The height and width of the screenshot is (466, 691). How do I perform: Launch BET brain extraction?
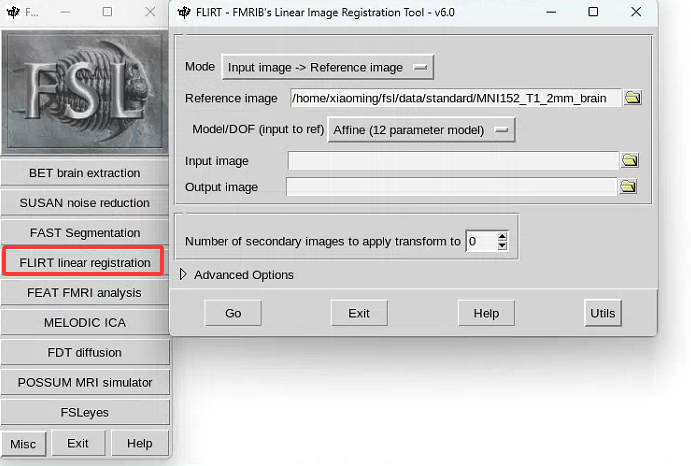tap(85, 173)
